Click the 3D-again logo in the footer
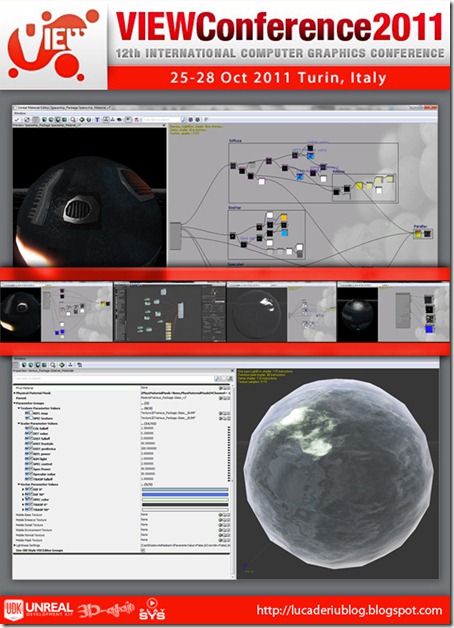This screenshot has height=628, width=454. [x=106, y=610]
